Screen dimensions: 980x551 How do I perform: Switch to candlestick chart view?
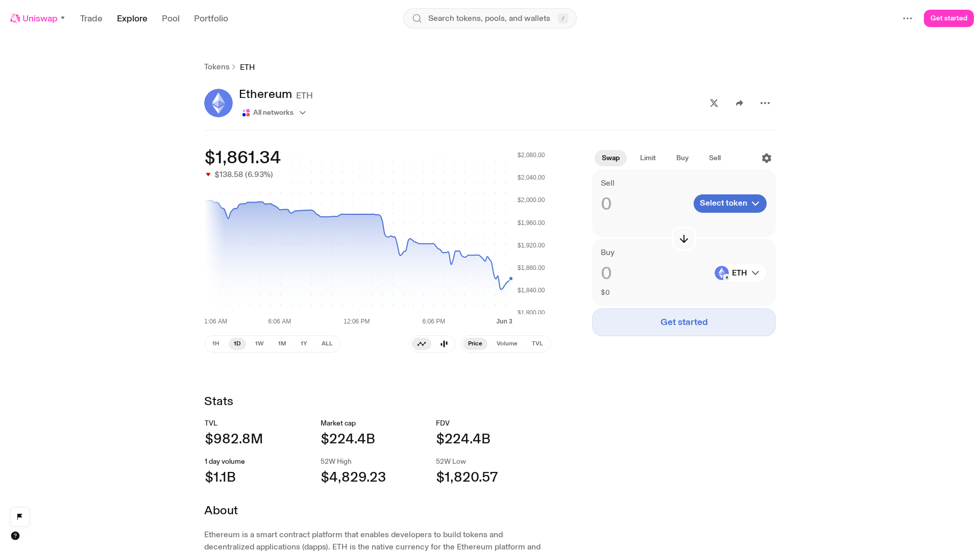444,344
